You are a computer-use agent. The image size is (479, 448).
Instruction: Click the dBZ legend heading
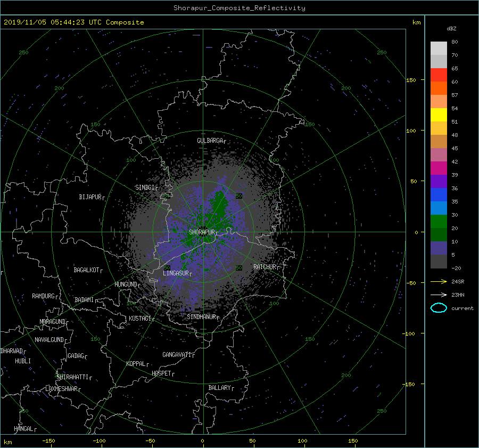click(451, 29)
